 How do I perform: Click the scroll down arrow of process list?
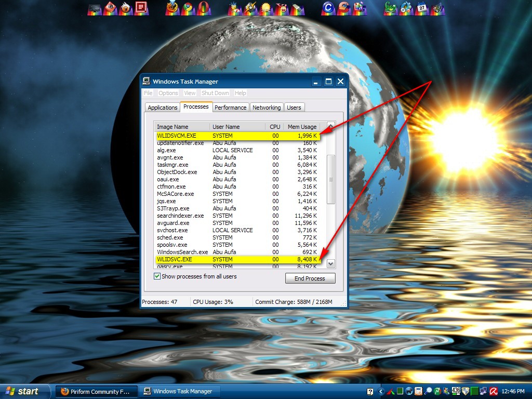point(331,263)
